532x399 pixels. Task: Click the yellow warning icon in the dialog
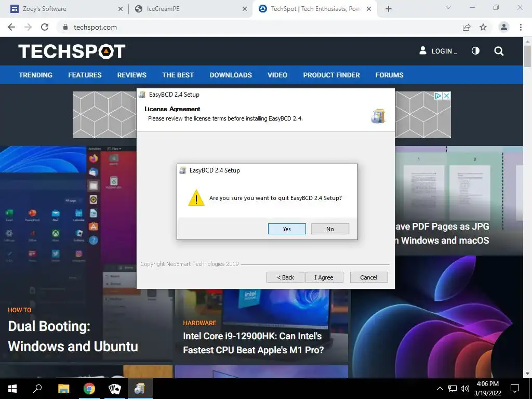point(196,198)
